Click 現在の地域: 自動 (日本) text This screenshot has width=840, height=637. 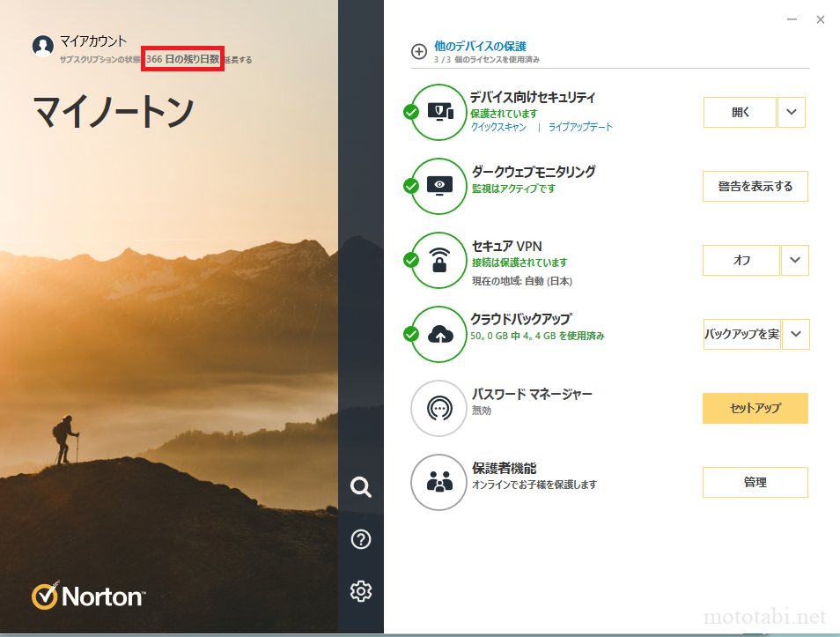(x=522, y=281)
